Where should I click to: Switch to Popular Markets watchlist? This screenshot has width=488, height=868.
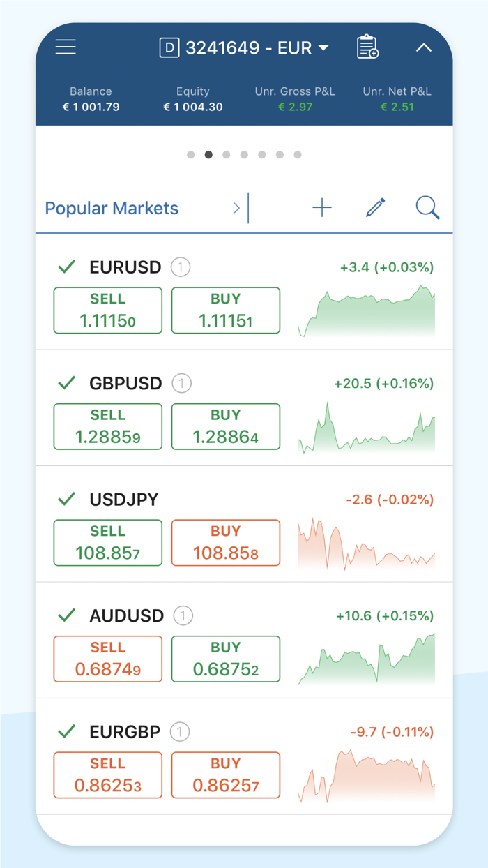pyautogui.click(x=111, y=207)
